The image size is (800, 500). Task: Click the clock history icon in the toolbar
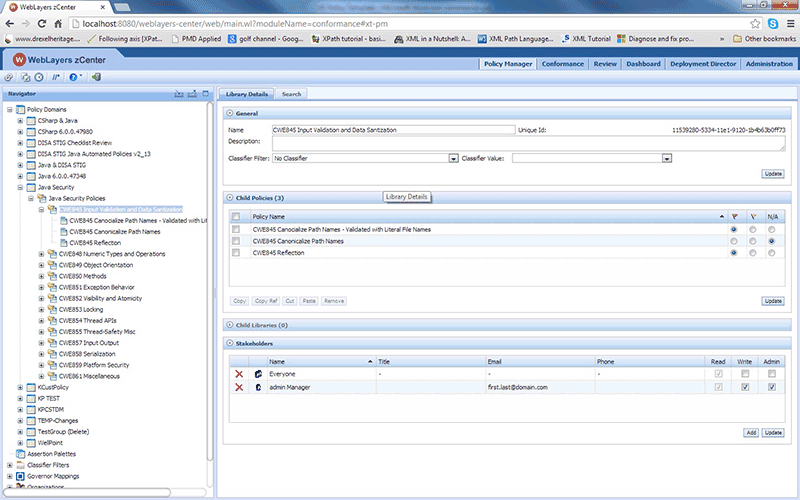pyautogui.click(x=39, y=77)
